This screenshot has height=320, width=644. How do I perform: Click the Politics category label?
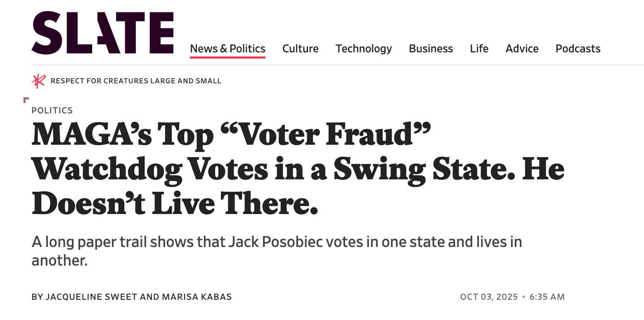(x=52, y=111)
